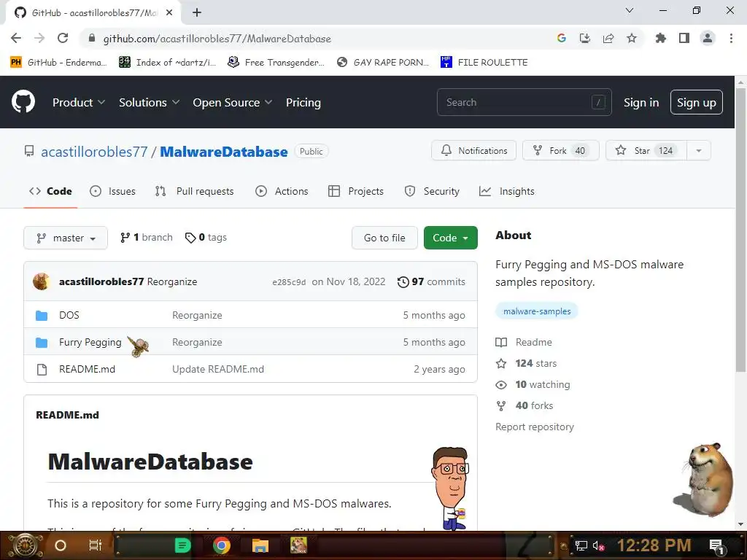747x560 pixels.
Task: Click the share page icon in address bar
Action: tap(608, 38)
